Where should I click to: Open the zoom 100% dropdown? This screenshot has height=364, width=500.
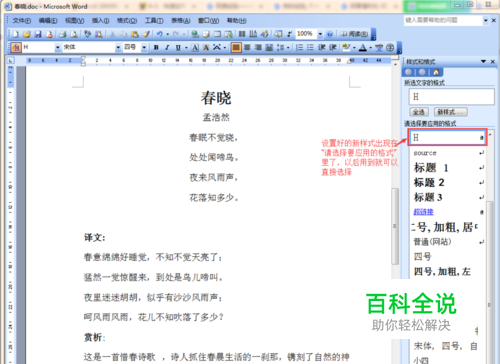pos(320,34)
